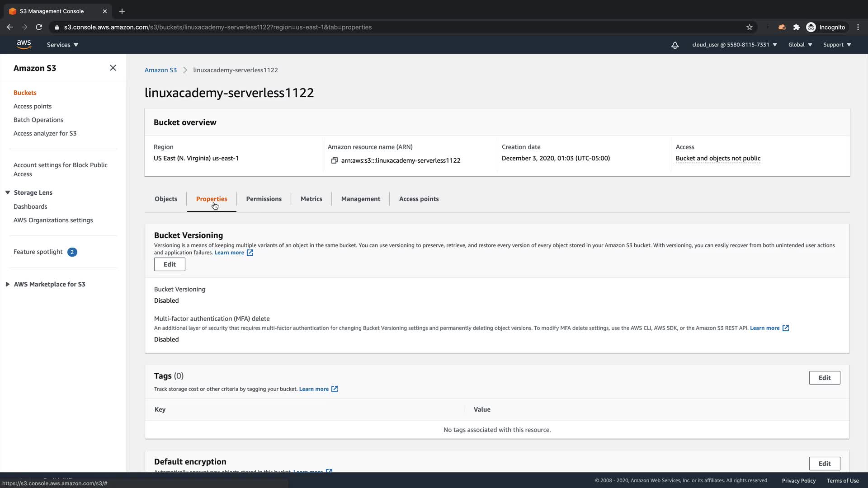Close the Amazon S3 sidebar panel
868x488 pixels.
pos(113,68)
